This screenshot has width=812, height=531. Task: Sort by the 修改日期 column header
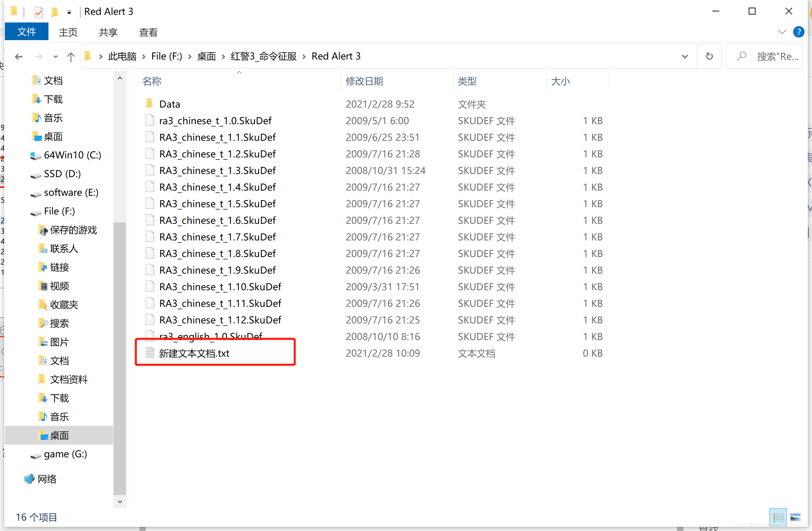(364, 81)
